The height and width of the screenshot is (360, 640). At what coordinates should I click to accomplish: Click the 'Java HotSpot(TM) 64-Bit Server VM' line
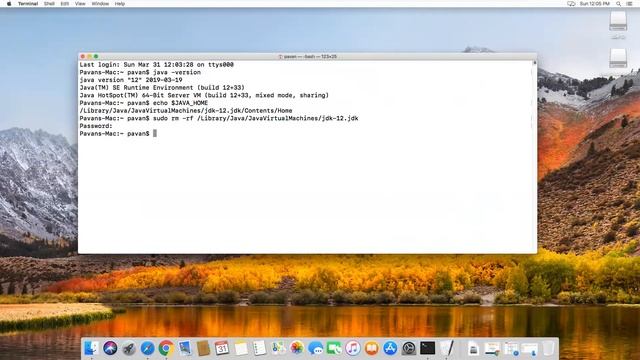204,96
